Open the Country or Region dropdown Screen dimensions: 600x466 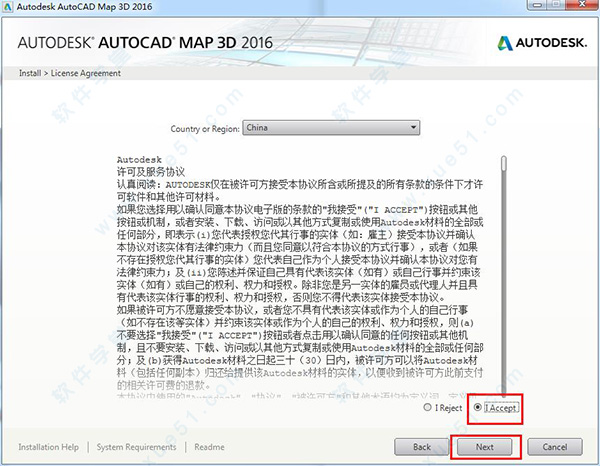[331, 128]
